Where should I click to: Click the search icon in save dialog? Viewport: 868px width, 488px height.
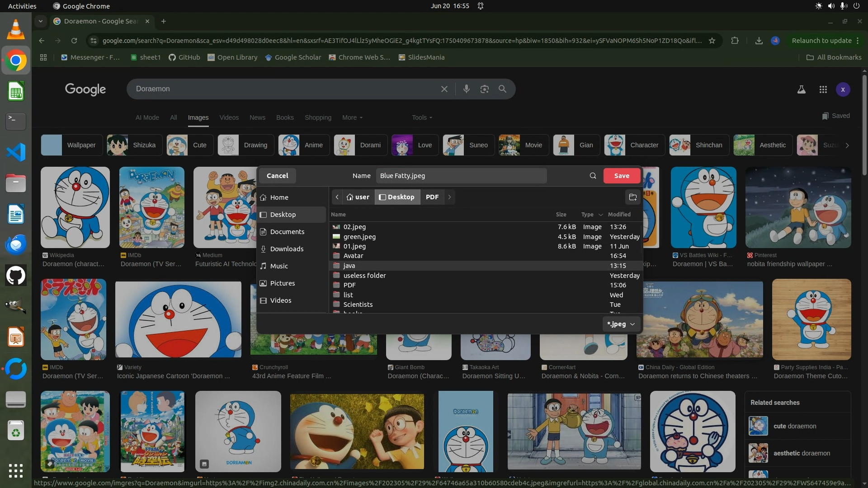pos(593,176)
